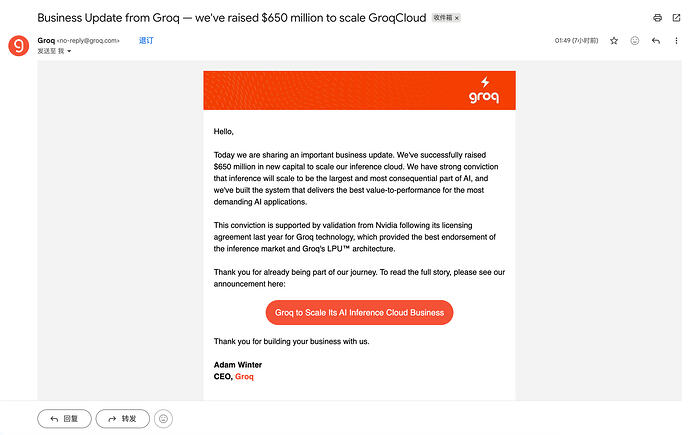Click the 转发 forward button
690x435 pixels.
click(x=122, y=419)
